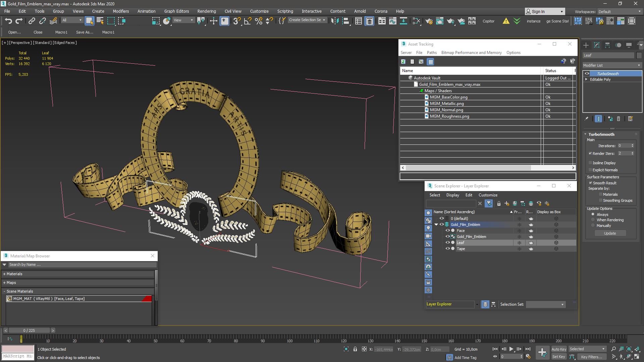Open the Display tab in command panel
The image size is (644, 362).
[x=629, y=45]
